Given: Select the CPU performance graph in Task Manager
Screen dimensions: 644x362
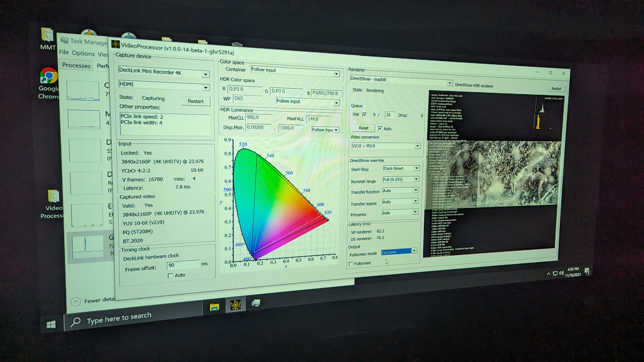Looking at the screenshot, I should click(83, 90).
